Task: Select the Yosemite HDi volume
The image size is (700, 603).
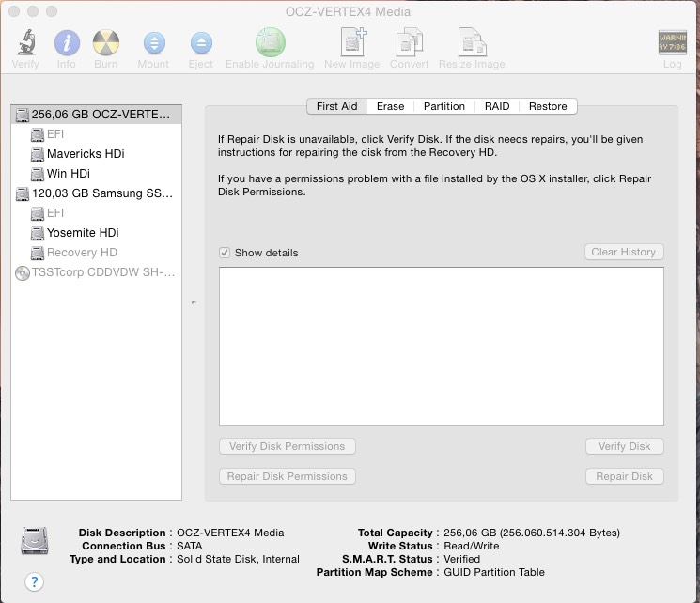Action: point(97,233)
